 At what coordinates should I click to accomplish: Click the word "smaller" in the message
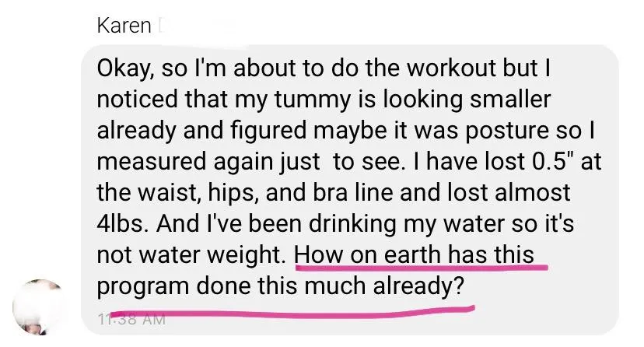point(515,99)
